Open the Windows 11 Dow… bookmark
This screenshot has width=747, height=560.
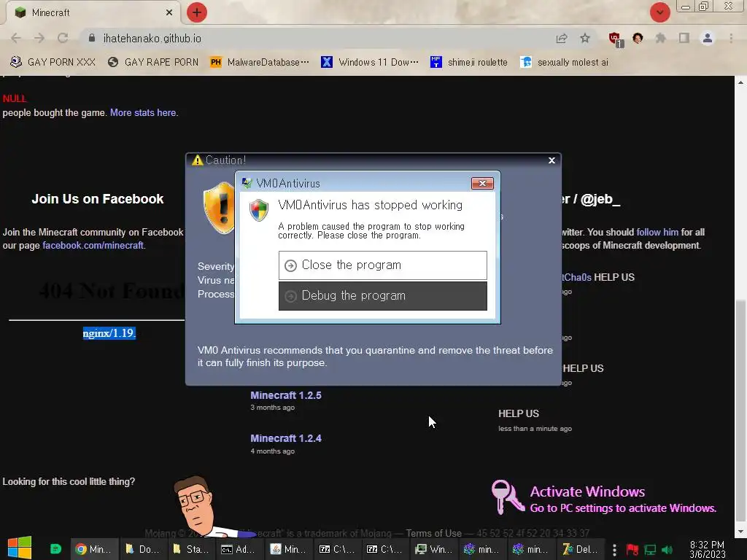[x=370, y=62]
